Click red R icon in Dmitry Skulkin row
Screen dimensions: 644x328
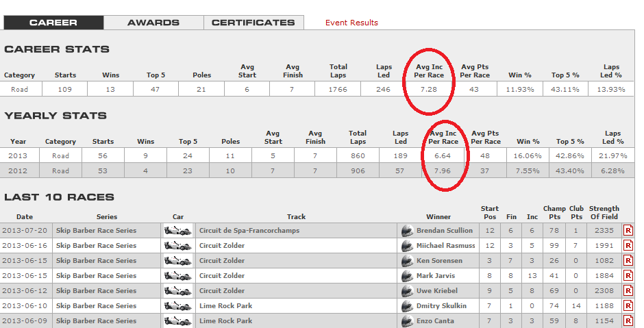click(x=628, y=306)
